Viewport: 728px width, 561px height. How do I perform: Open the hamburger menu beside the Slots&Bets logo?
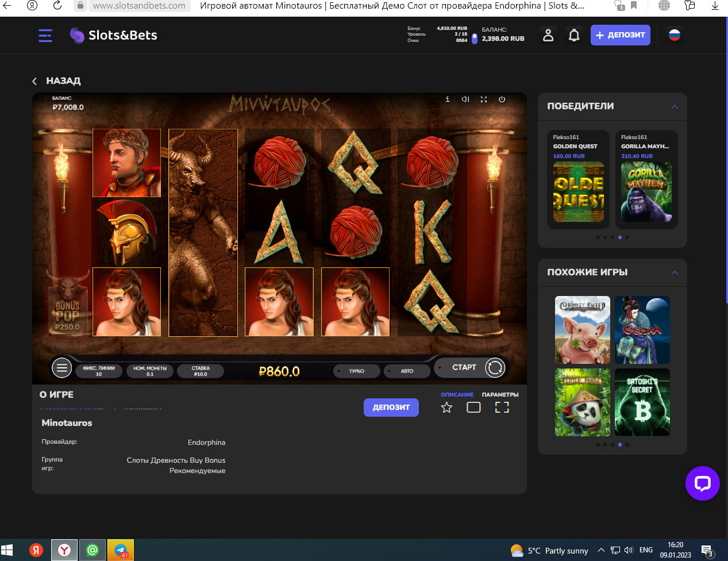45,36
